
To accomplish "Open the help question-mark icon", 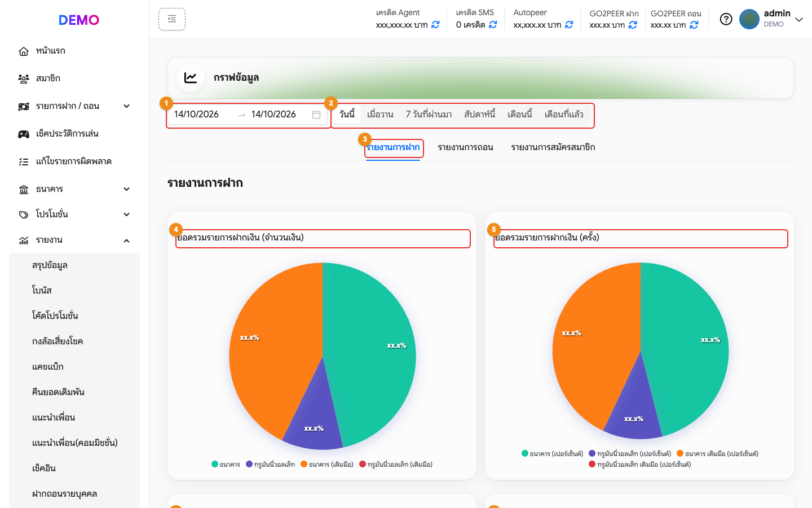I will point(726,19).
